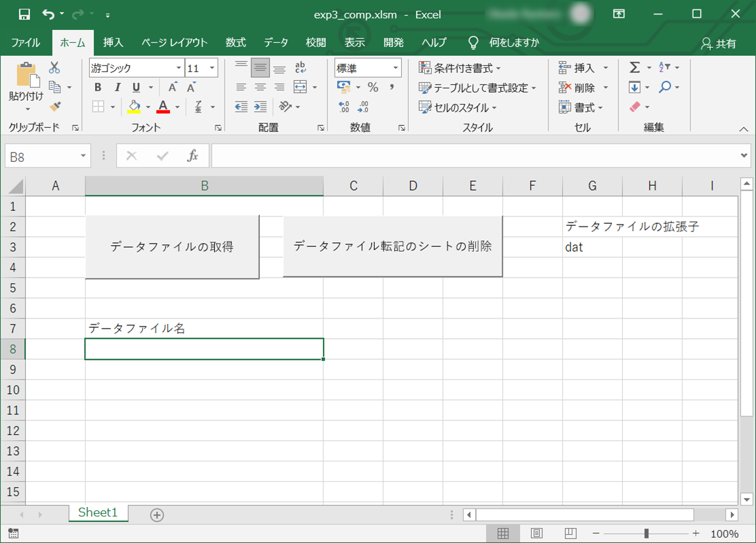Copy selection using the copy icon
This screenshot has height=543, width=756.
pos(55,87)
